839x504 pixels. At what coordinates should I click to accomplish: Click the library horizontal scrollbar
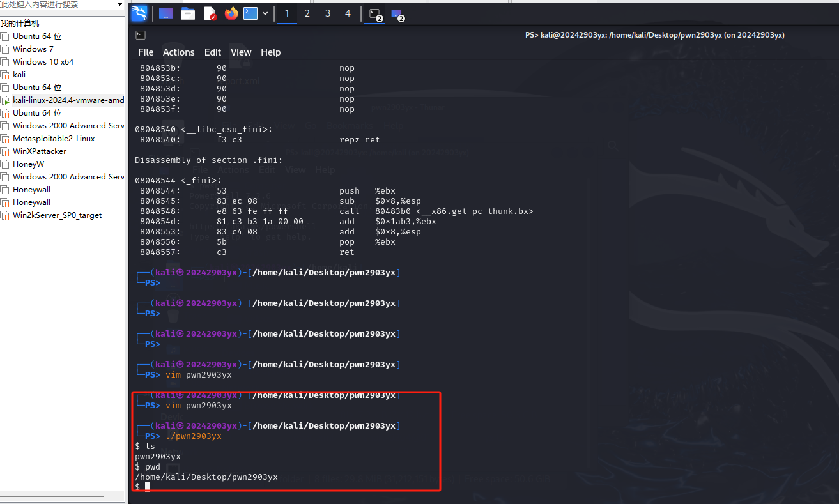pyautogui.click(x=51, y=496)
